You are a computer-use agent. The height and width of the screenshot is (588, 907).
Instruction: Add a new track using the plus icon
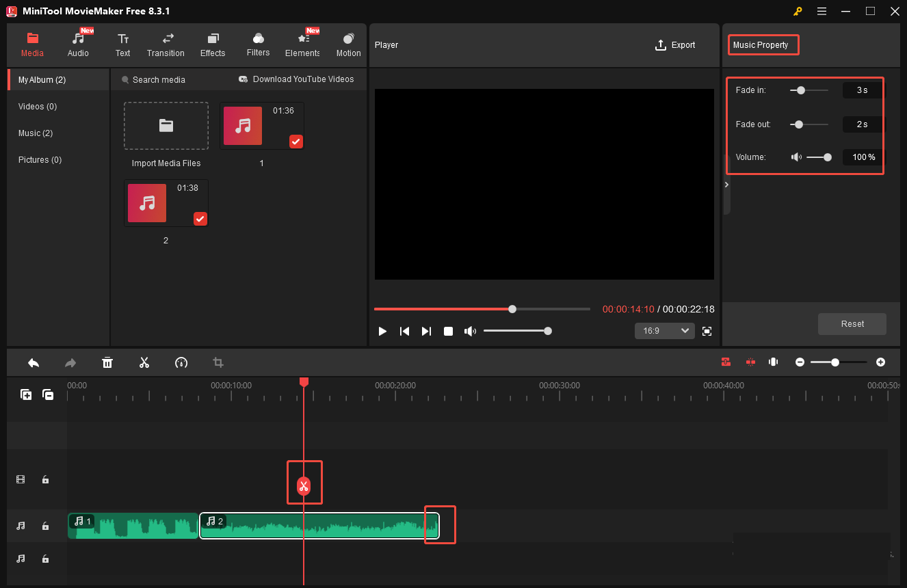click(x=25, y=395)
